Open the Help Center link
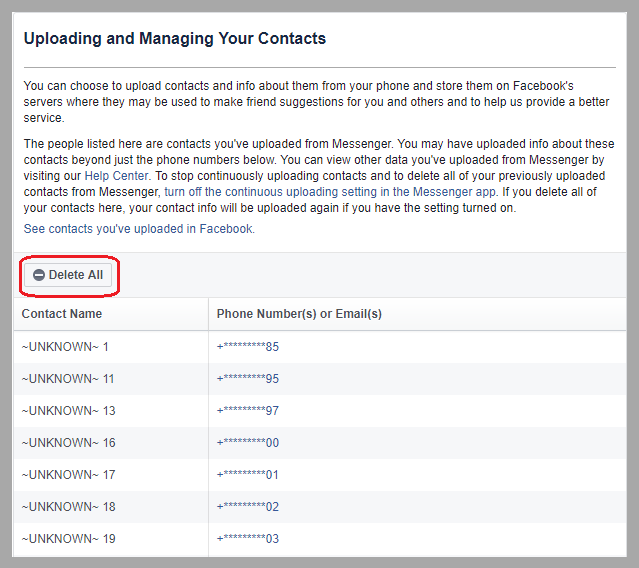The image size is (639, 568). coord(116,174)
